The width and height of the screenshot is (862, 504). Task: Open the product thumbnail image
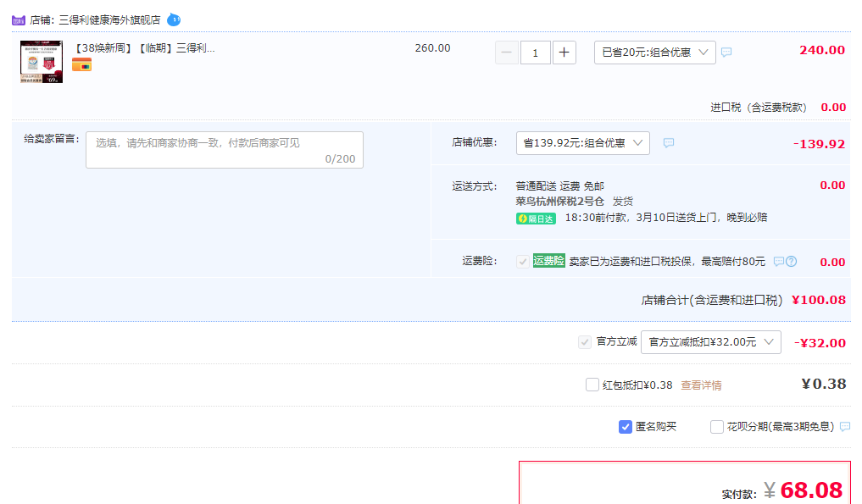pyautogui.click(x=42, y=62)
